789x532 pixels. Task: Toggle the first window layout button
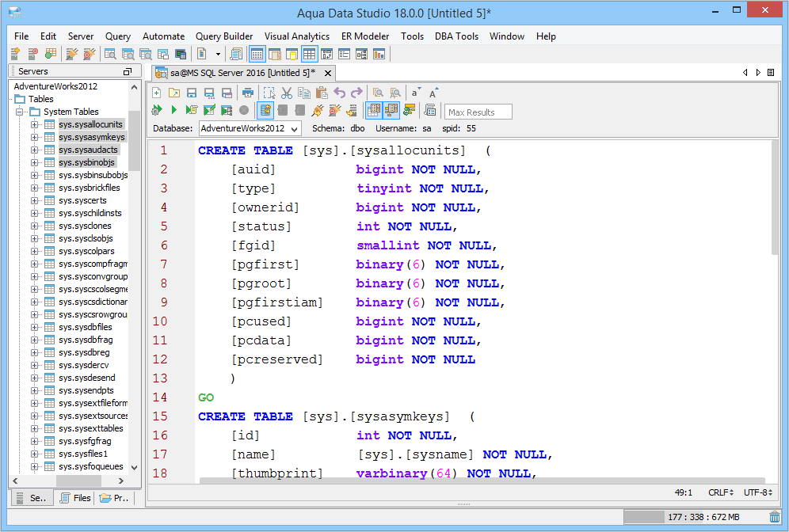tap(257, 54)
